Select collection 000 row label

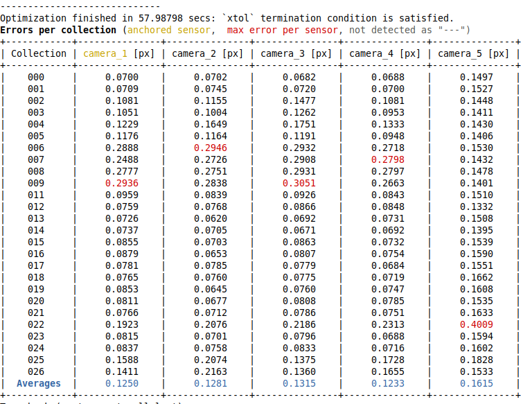coord(36,77)
